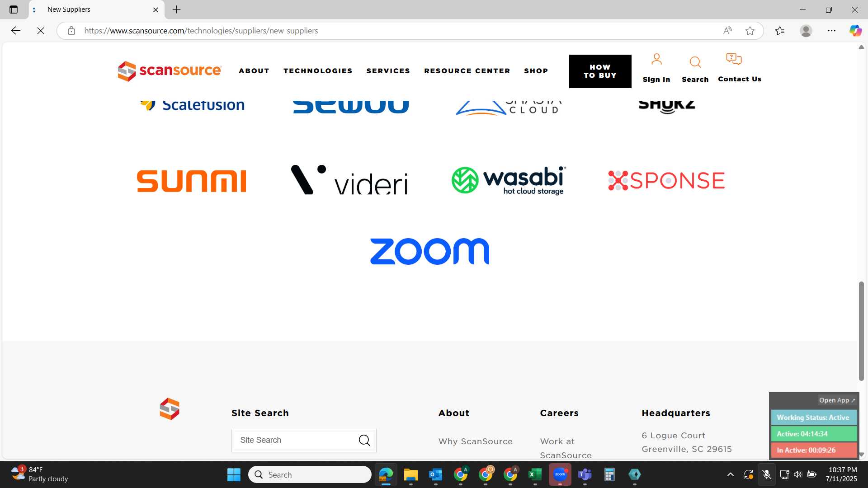Open the ABOUT menu

254,71
